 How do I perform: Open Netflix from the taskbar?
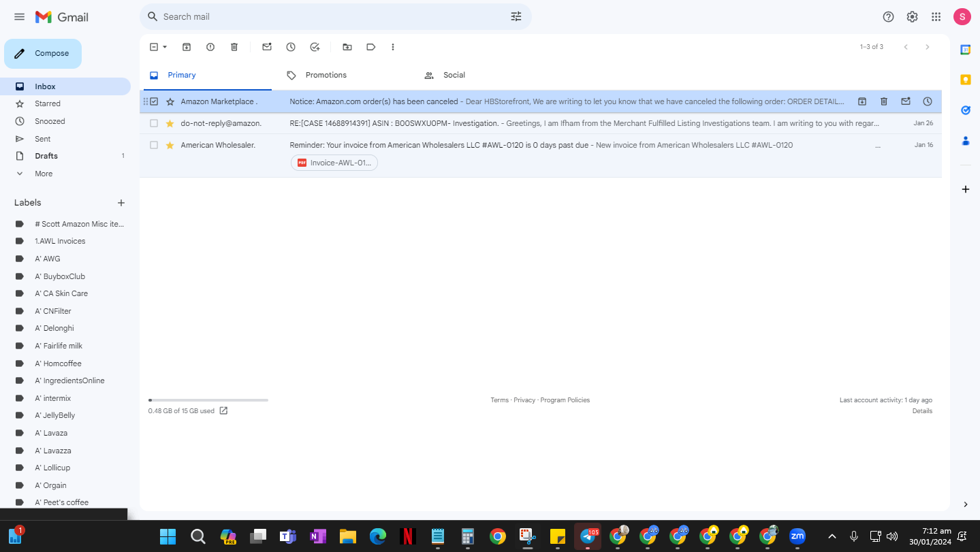[408, 537]
